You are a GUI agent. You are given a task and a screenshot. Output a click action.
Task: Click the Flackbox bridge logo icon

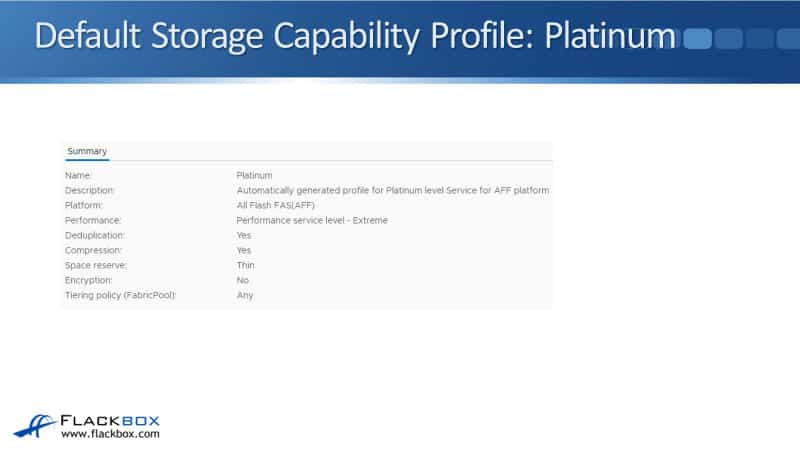(x=34, y=424)
